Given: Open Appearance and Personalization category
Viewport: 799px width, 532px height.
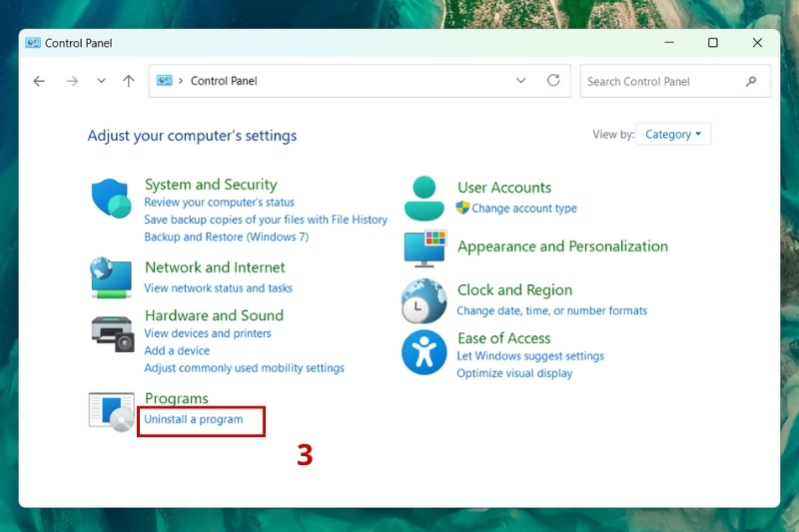Looking at the screenshot, I should (562, 247).
